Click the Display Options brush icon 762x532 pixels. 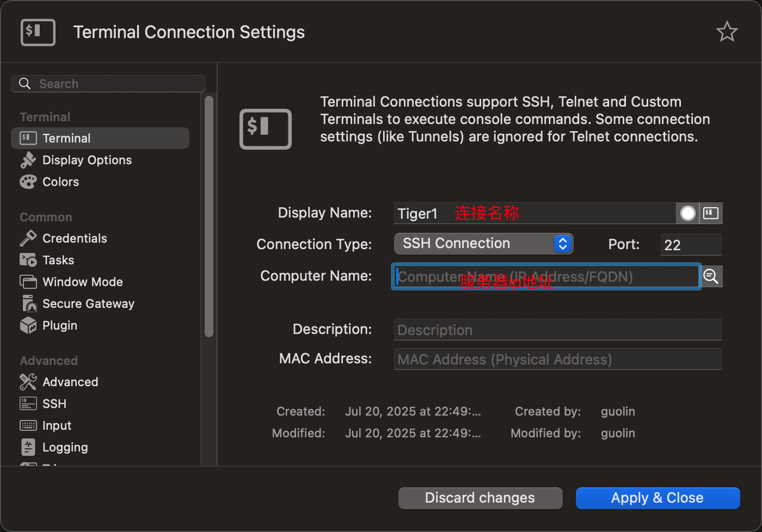(x=28, y=159)
